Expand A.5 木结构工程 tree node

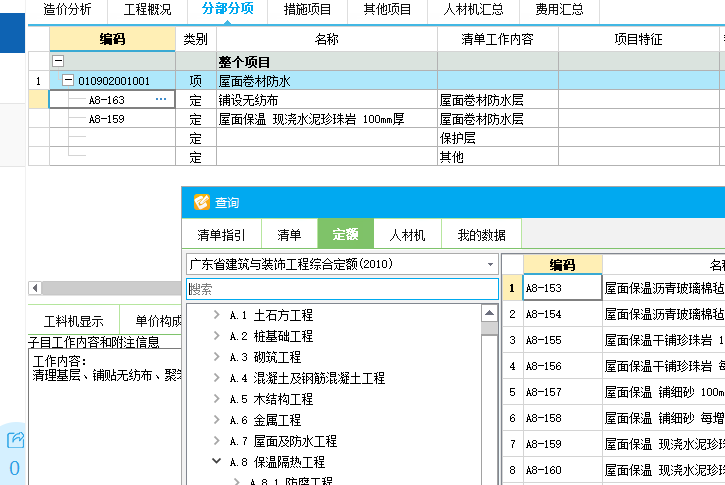point(216,399)
